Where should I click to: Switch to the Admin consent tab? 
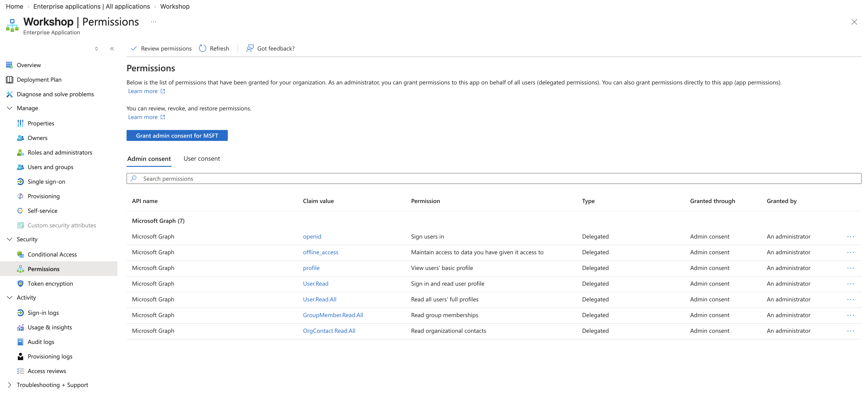click(149, 159)
